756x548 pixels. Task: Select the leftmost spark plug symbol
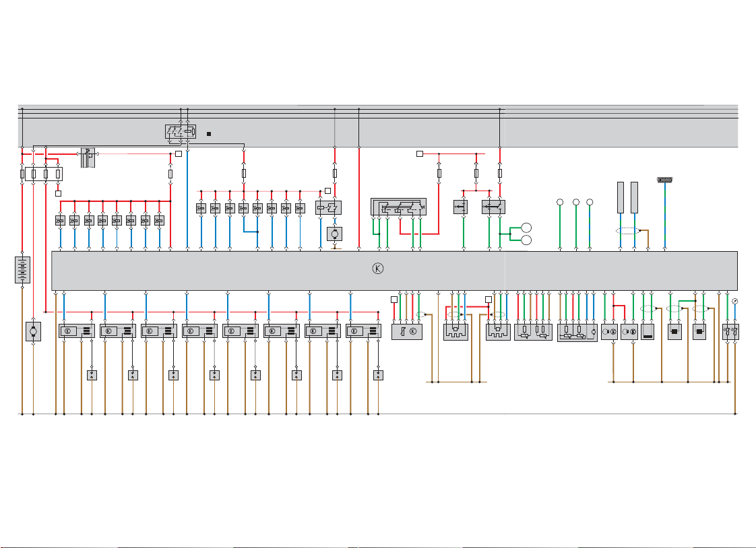(x=92, y=374)
